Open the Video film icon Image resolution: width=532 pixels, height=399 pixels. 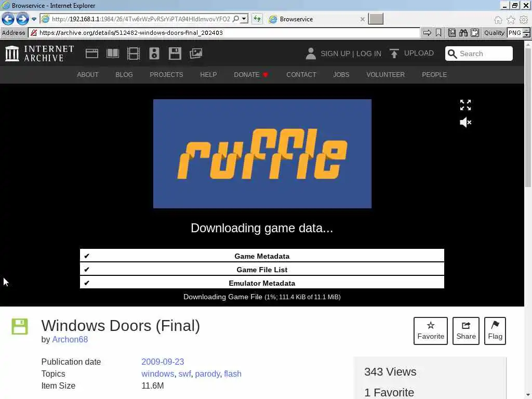[134, 54]
